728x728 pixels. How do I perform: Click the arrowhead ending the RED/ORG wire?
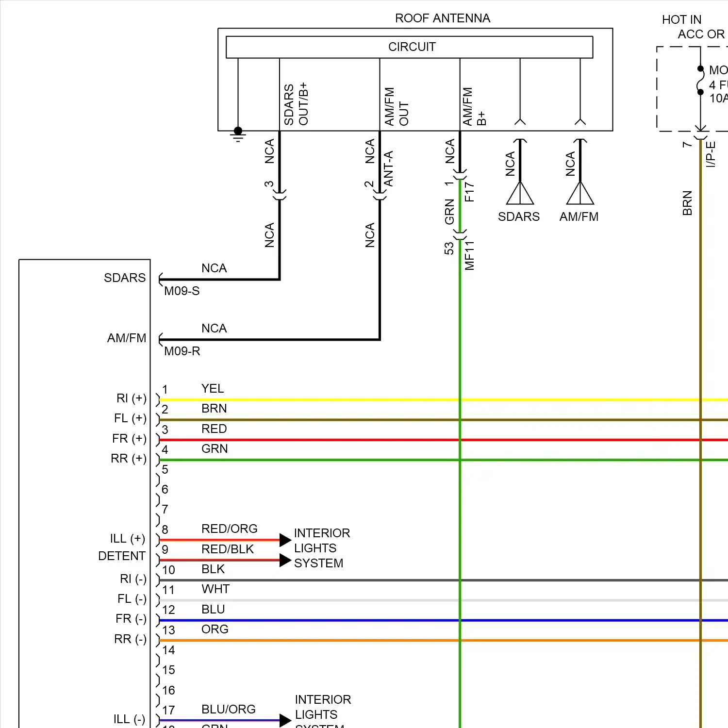(x=285, y=540)
